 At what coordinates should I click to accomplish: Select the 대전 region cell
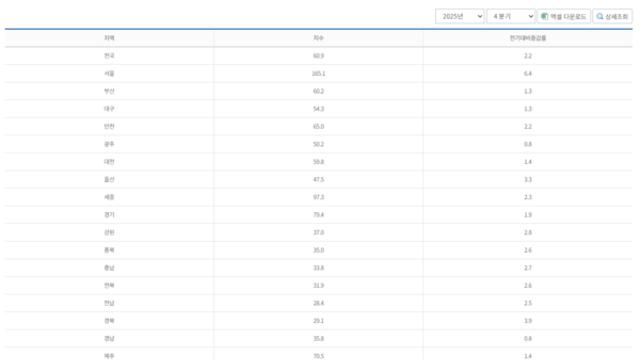[x=109, y=162]
